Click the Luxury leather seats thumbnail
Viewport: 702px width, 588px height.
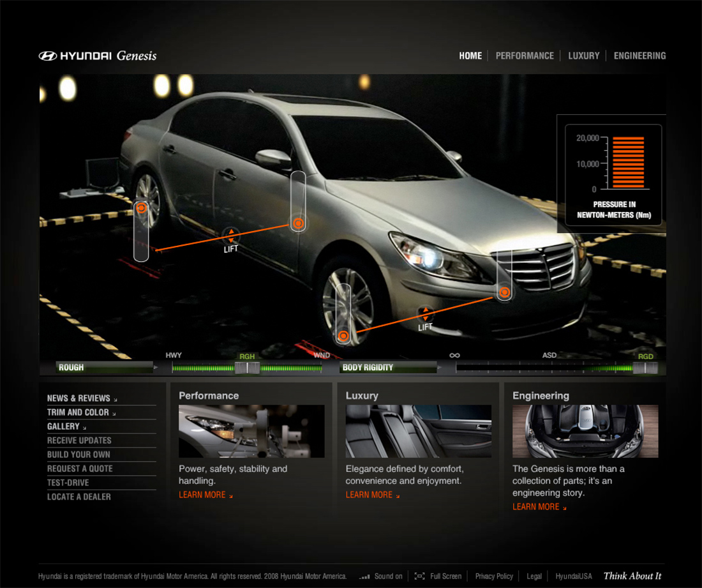tap(419, 431)
